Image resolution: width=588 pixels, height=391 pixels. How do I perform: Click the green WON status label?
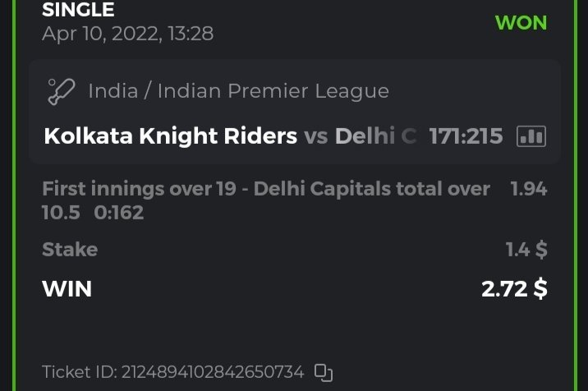point(521,22)
